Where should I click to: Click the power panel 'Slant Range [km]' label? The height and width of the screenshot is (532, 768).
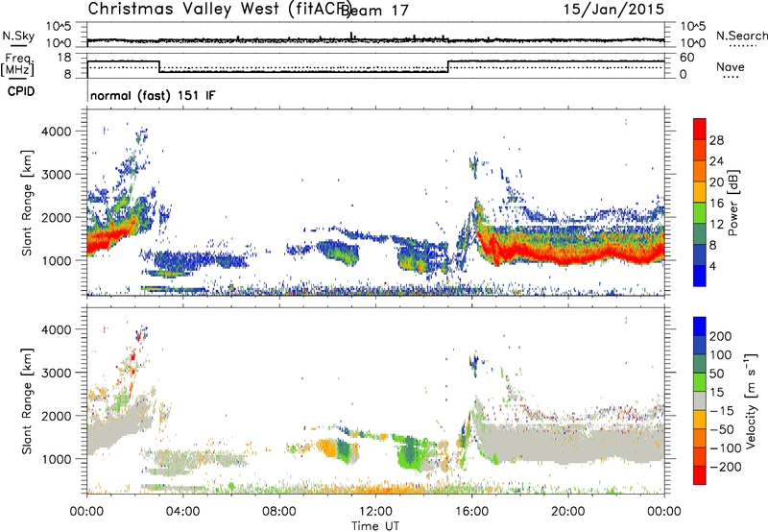tap(27, 203)
